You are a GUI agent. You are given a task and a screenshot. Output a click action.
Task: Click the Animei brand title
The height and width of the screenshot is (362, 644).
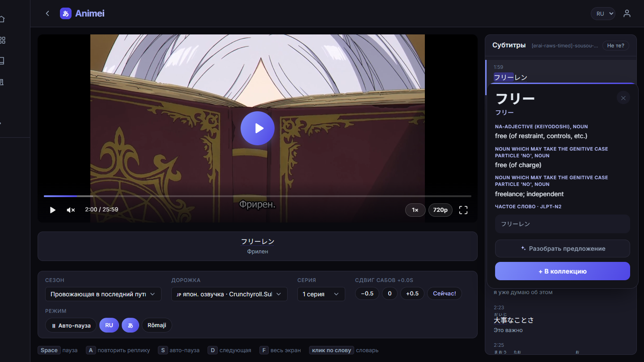(x=90, y=13)
